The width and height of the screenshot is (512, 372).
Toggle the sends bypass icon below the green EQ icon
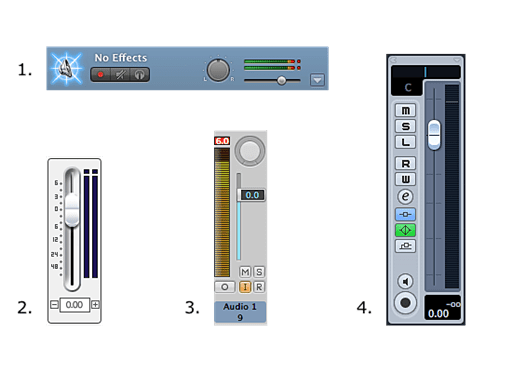tap(405, 246)
